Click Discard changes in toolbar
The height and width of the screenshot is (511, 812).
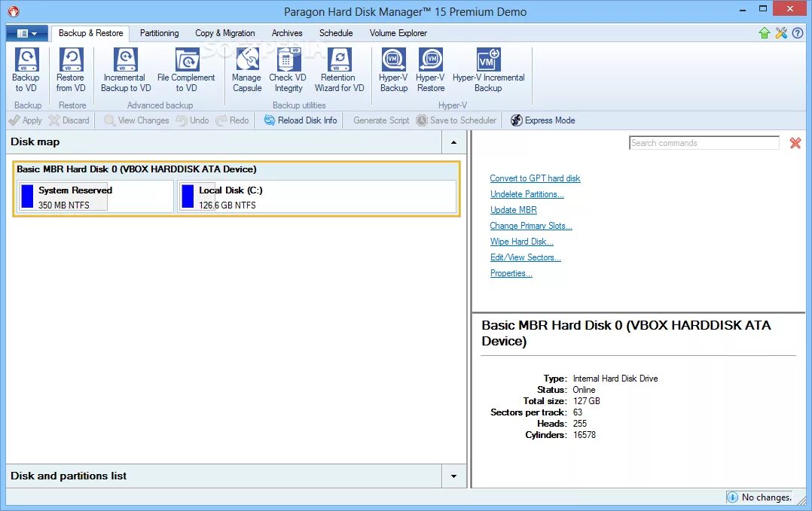coord(69,120)
